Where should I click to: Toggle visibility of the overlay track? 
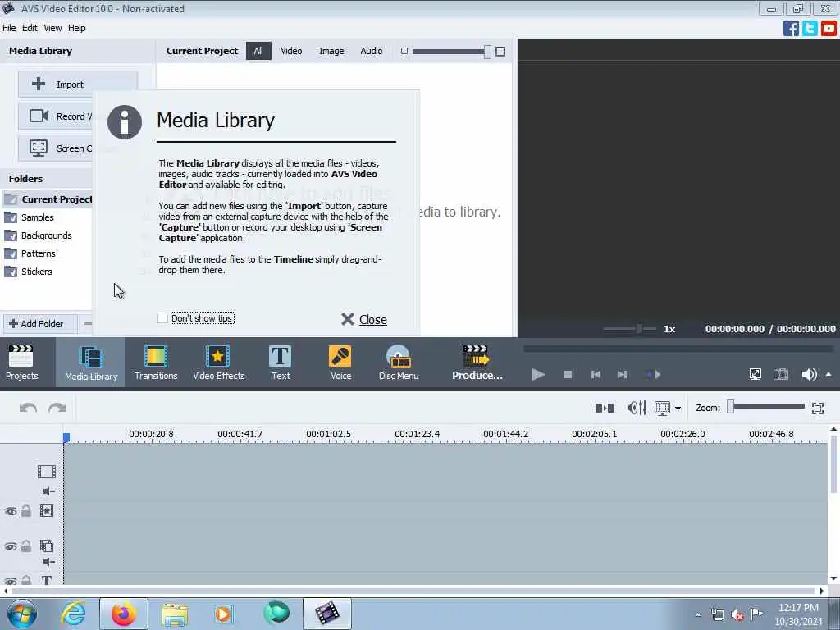(x=11, y=546)
